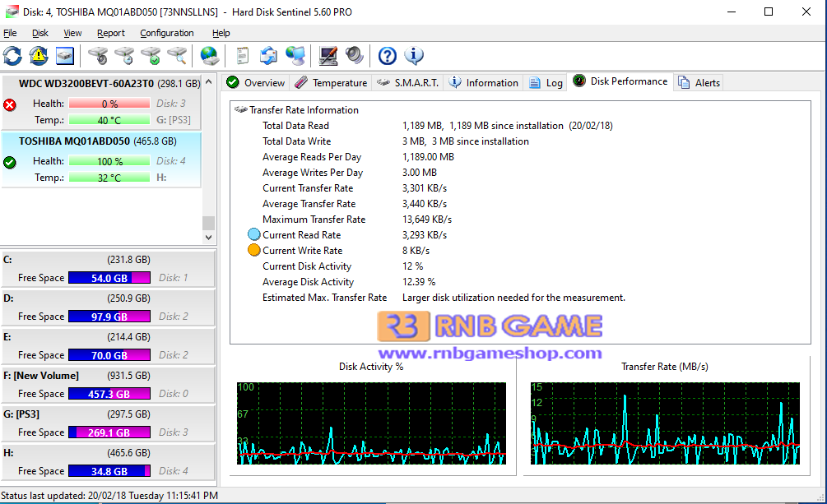The height and width of the screenshot is (504, 827).
Task: Click the Disk Activity % graph
Action: click(x=371, y=423)
